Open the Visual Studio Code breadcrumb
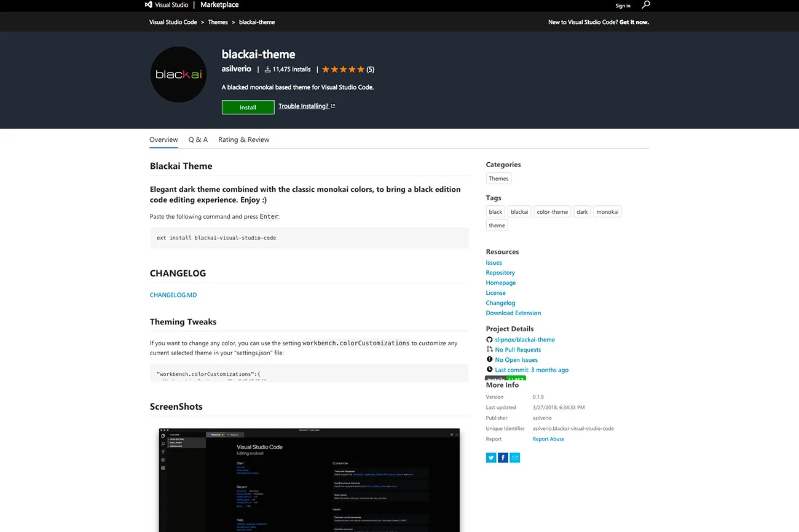The height and width of the screenshot is (532, 799). (173, 22)
